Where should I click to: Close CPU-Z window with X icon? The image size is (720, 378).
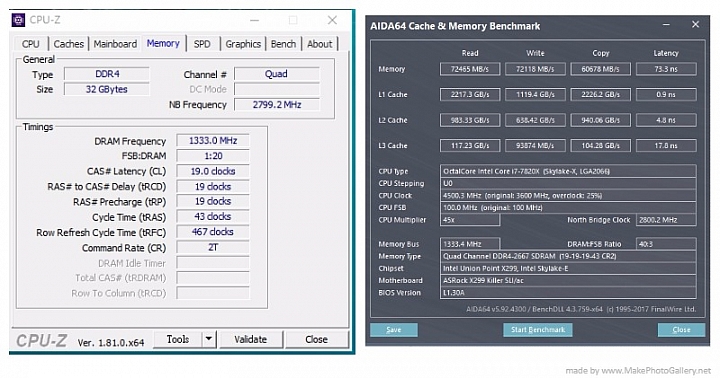click(x=332, y=20)
